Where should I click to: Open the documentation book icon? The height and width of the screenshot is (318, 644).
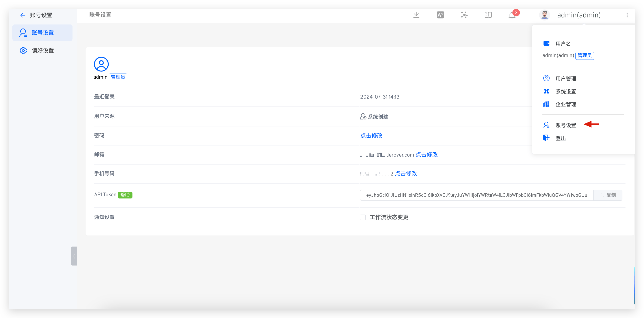(488, 15)
